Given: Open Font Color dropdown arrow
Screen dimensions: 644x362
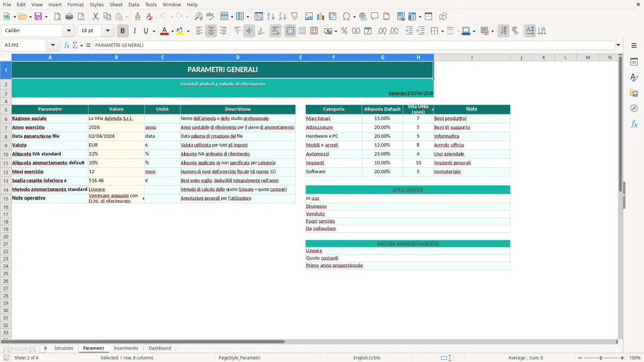Looking at the screenshot, I should pos(172,31).
